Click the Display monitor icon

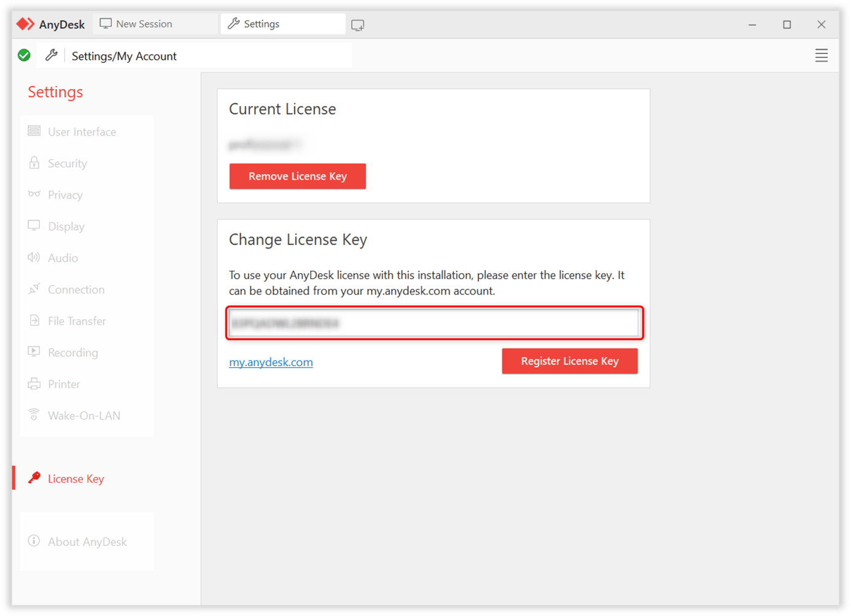tap(34, 225)
